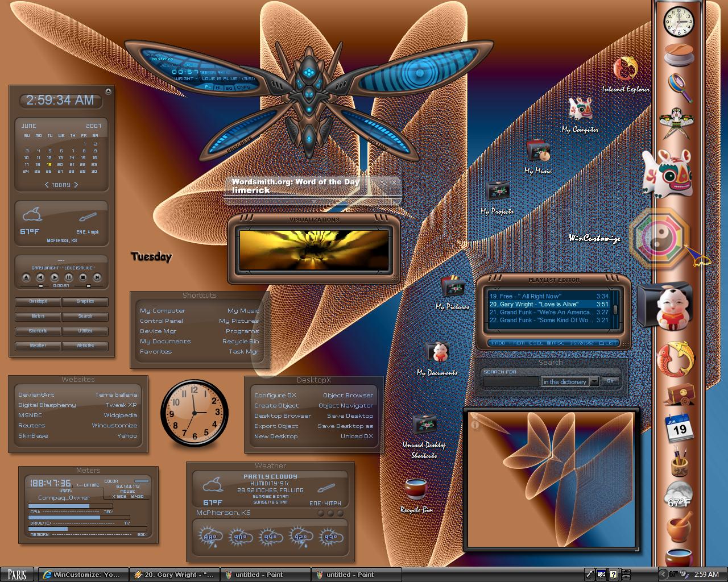
Task: Open the Internet Explorer desktop icon
Action: (x=626, y=68)
